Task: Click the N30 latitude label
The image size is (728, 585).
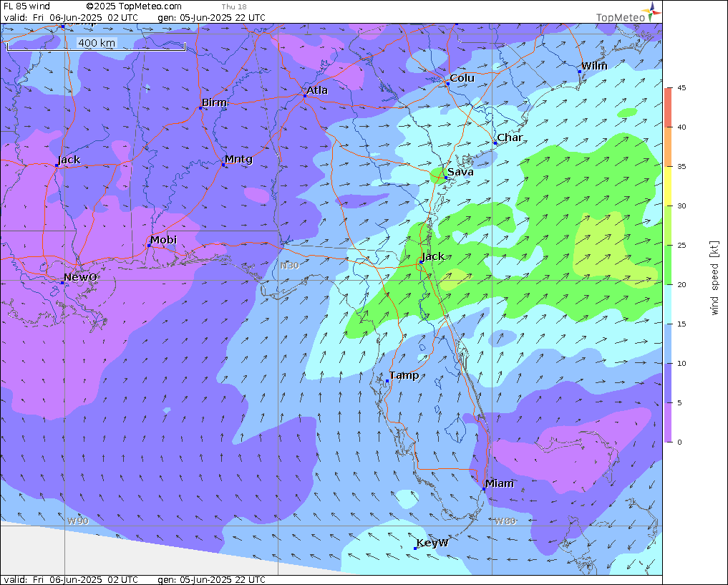Action: (x=290, y=266)
